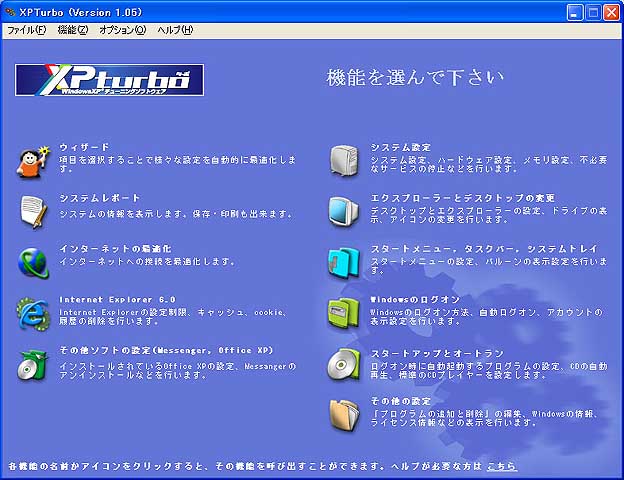
Task: Click the スタートメニュー cyan panels icon
Action: coord(344,263)
